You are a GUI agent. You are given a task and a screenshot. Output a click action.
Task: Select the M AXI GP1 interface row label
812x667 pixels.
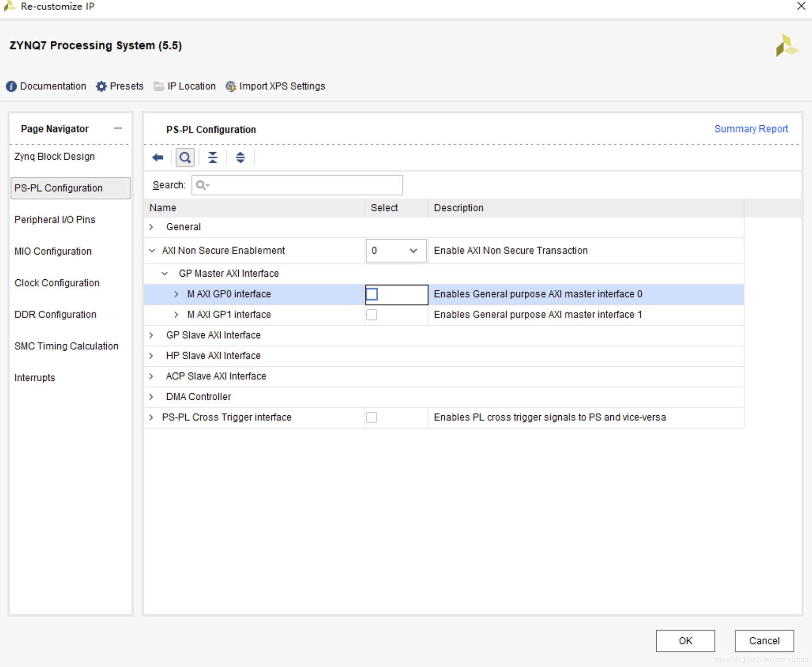pyautogui.click(x=229, y=315)
